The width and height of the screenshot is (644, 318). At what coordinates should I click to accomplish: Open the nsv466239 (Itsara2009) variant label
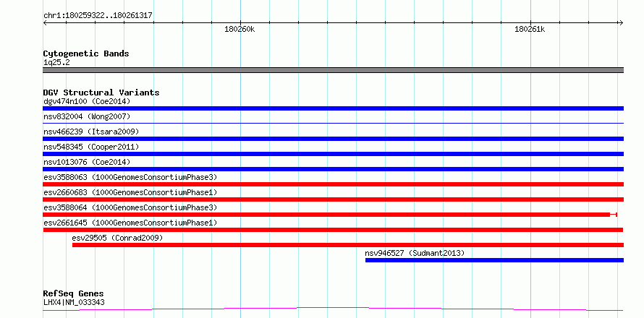91,132
